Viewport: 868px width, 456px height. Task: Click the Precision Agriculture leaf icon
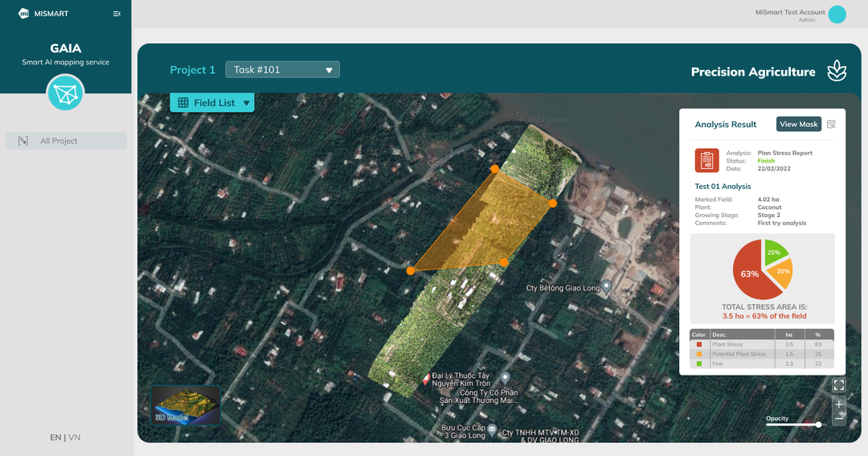837,71
